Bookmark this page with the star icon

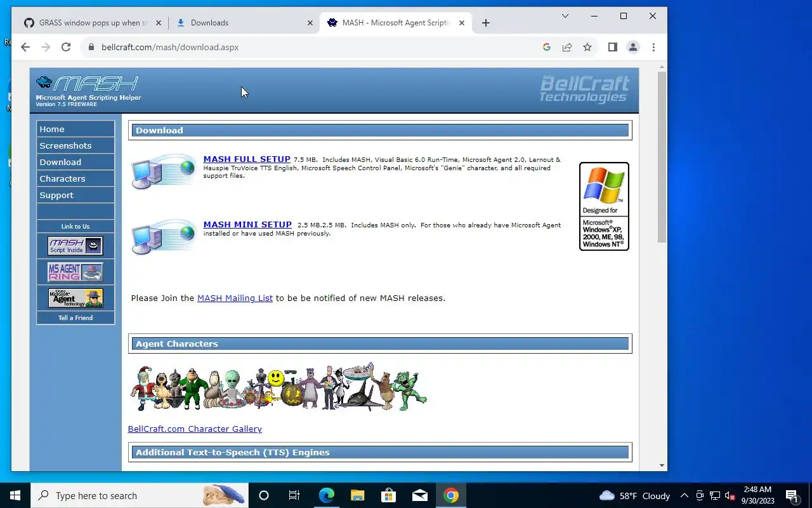(x=587, y=47)
